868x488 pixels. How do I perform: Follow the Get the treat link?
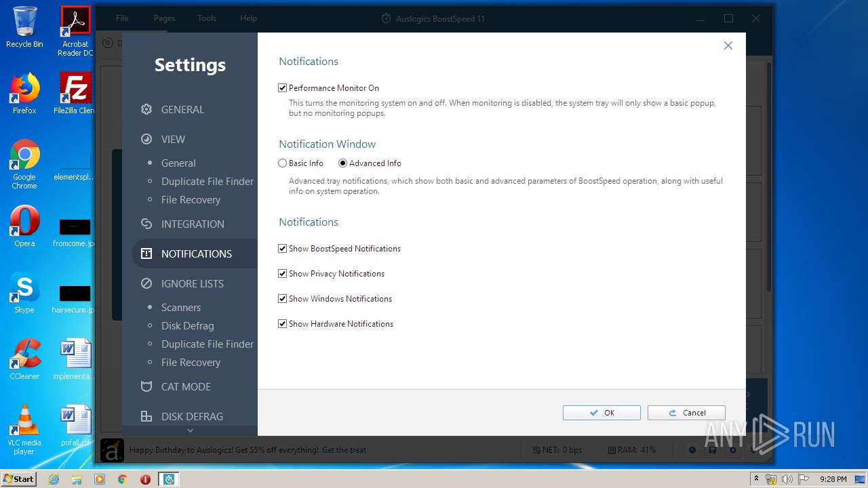pos(344,450)
